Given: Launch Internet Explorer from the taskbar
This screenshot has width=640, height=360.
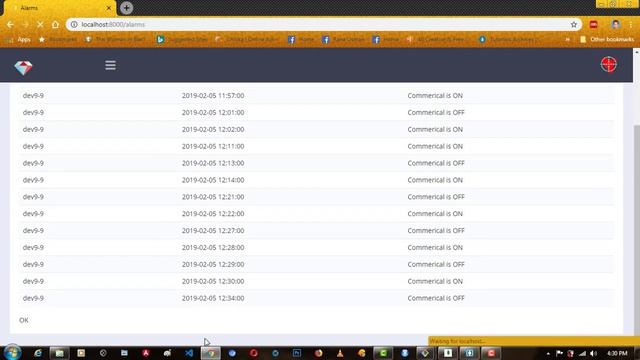Looking at the screenshot, I should point(38,353).
